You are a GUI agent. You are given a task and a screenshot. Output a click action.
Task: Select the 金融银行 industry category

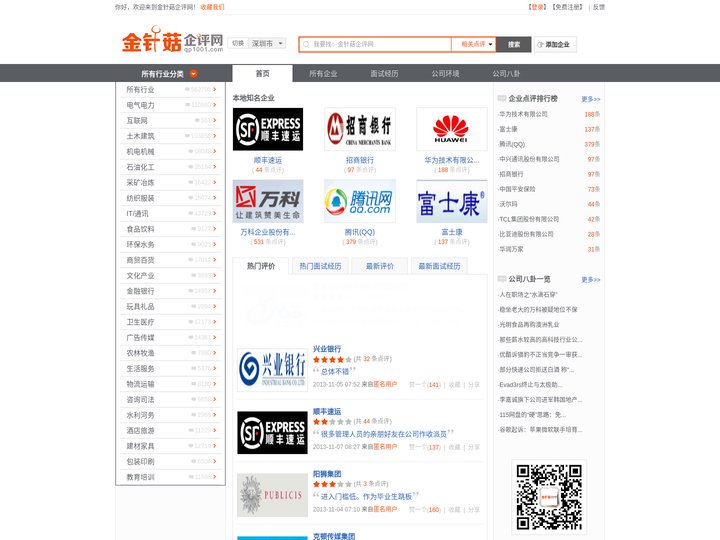coord(141,291)
